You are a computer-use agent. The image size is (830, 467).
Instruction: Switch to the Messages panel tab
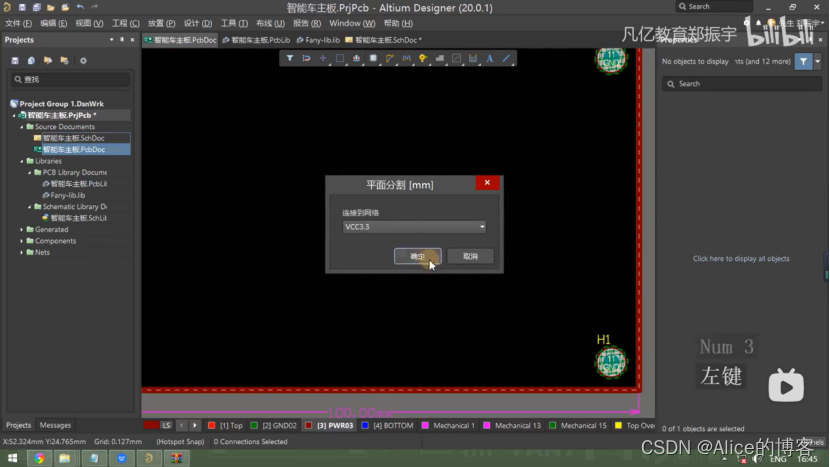[55, 425]
